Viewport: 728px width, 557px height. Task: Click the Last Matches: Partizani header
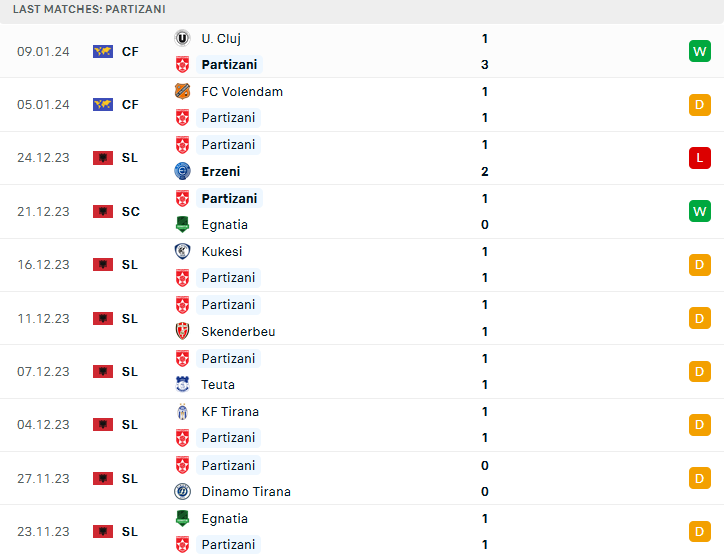click(x=89, y=9)
